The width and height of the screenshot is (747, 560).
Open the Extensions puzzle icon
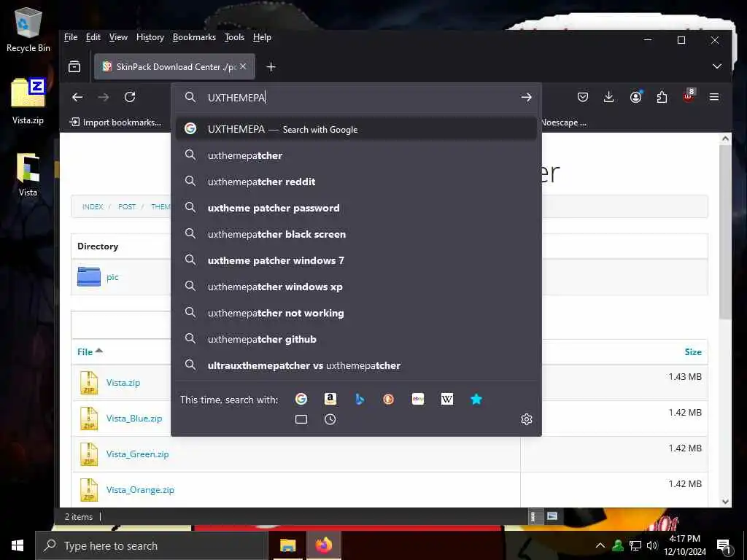coord(662,98)
